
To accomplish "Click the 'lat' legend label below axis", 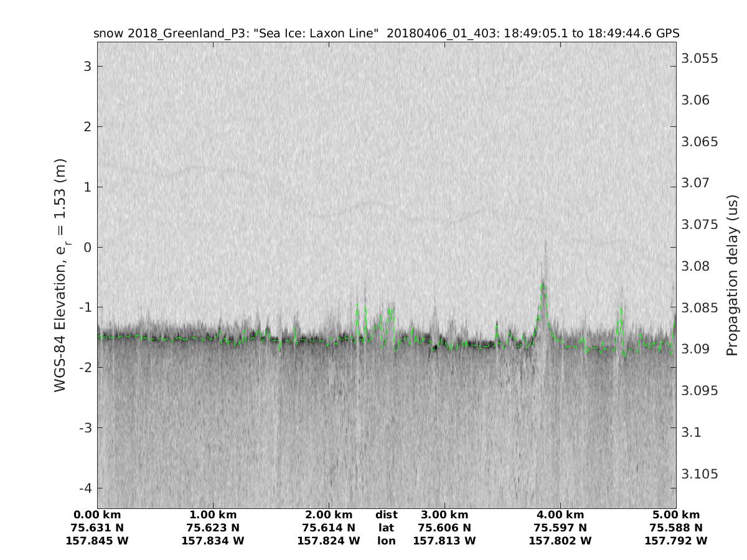I will click(386, 528).
